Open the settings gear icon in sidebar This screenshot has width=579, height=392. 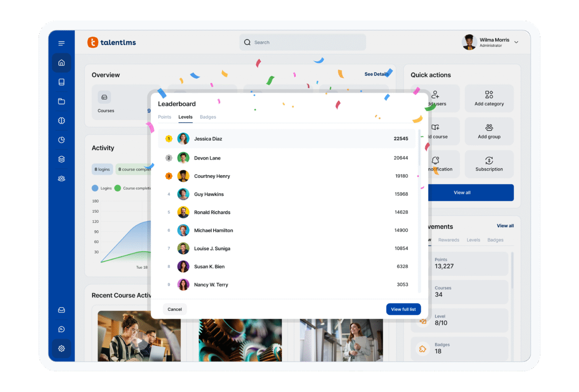61,349
